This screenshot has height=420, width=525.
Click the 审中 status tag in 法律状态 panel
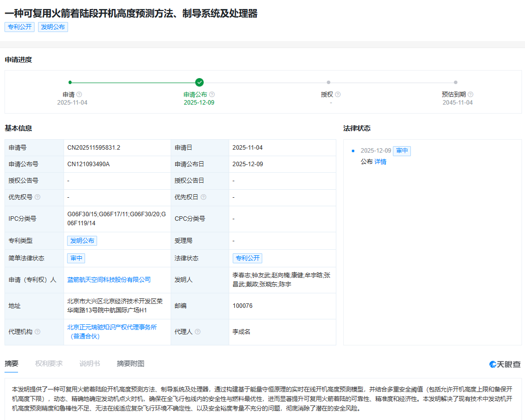click(402, 151)
